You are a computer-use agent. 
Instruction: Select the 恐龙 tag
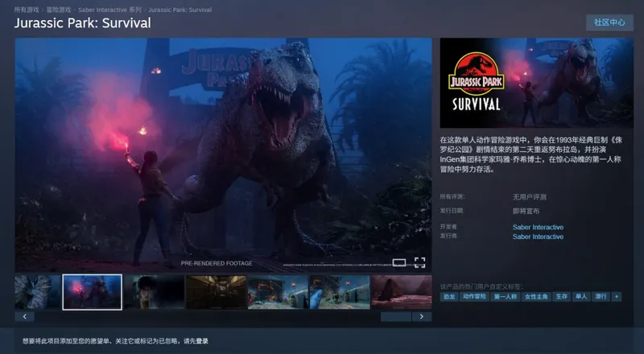[449, 297]
